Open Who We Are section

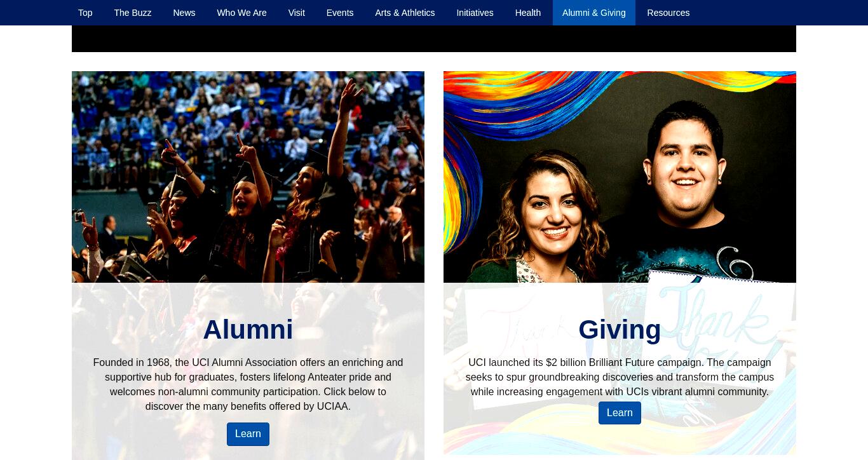coord(241,13)
